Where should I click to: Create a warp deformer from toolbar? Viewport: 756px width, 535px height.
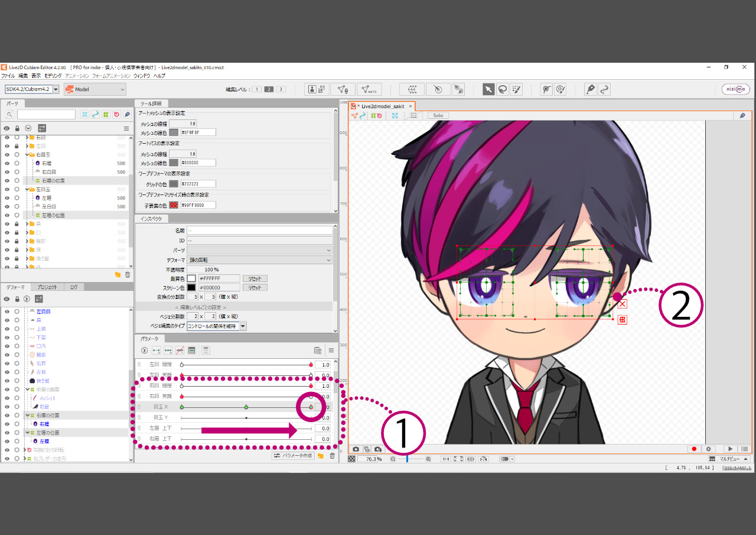coord(412,89)
